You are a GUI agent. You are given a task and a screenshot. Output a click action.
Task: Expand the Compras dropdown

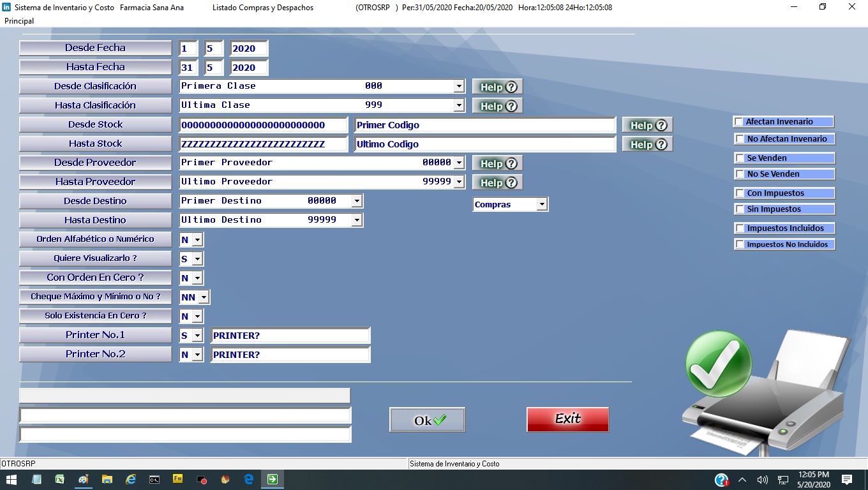coord(541,205)
